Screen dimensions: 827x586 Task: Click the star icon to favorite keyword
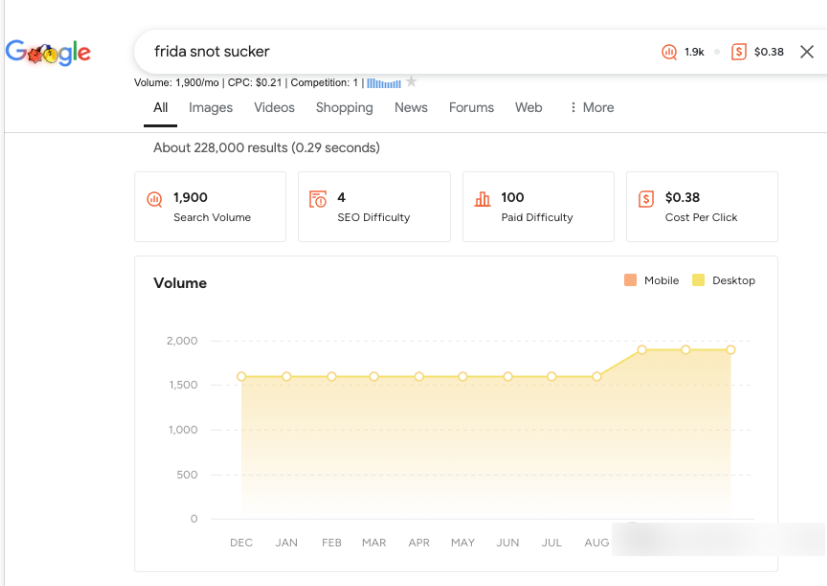(411, 82)
